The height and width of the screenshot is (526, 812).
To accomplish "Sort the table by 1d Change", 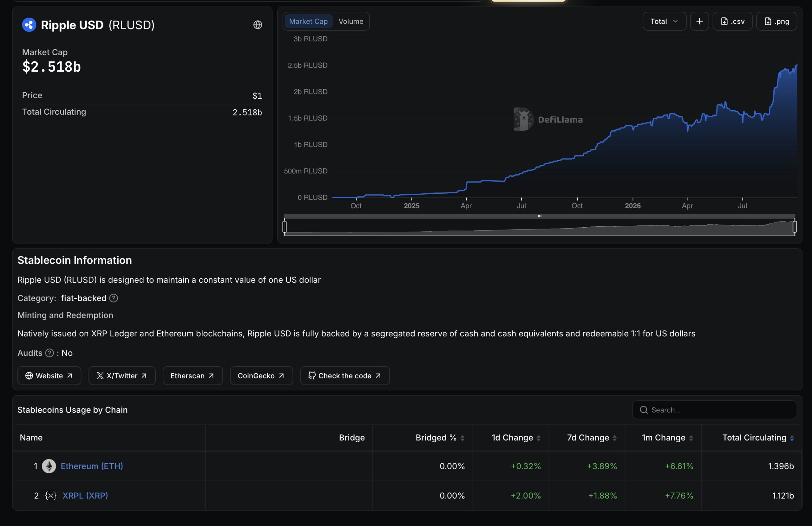I will point(516,438).
